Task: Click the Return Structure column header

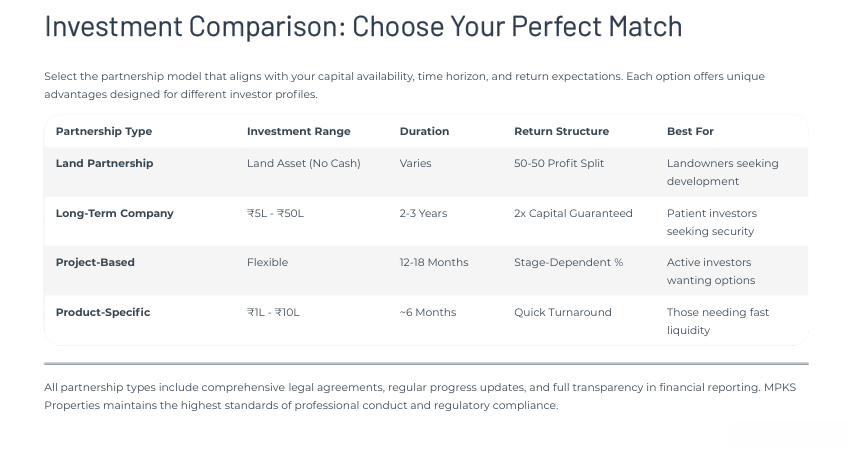Action: [x=561, y=131]
